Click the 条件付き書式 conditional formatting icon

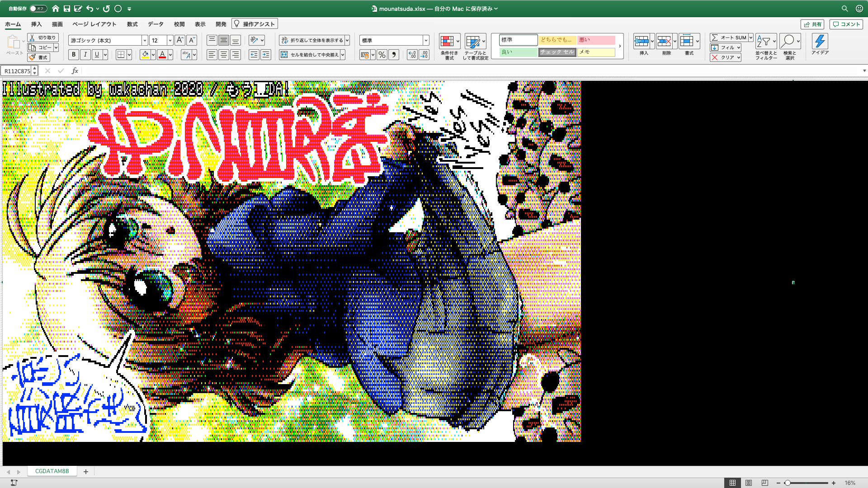[447, 41]
